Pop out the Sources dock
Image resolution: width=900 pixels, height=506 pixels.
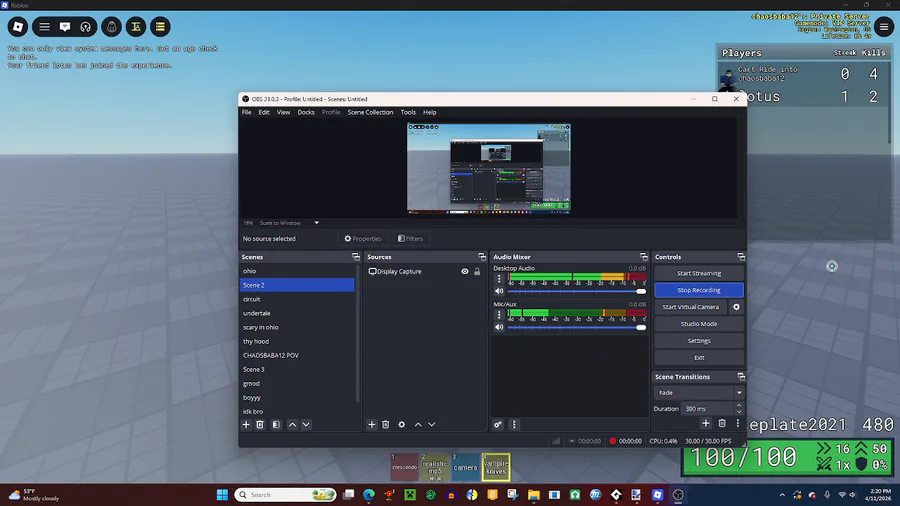tap(482, 257)
